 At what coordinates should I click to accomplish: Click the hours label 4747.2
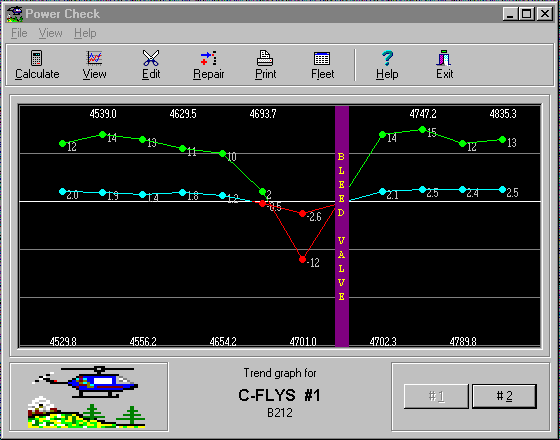click(x=423, y=114)
